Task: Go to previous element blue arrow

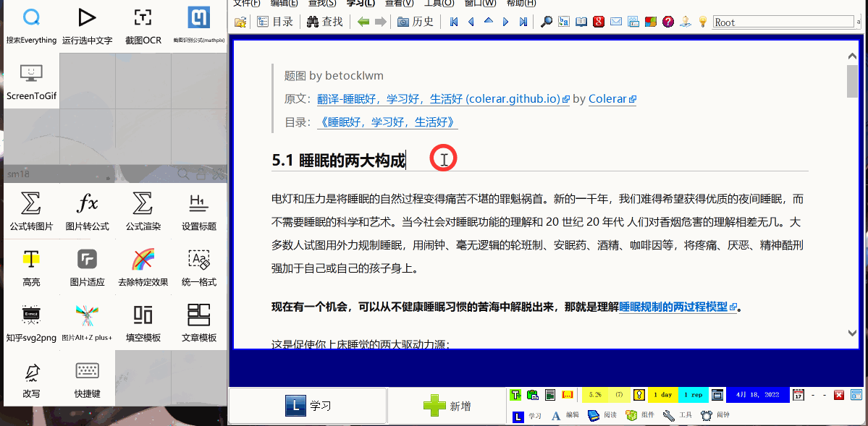Action: click(x=471, y=22)
